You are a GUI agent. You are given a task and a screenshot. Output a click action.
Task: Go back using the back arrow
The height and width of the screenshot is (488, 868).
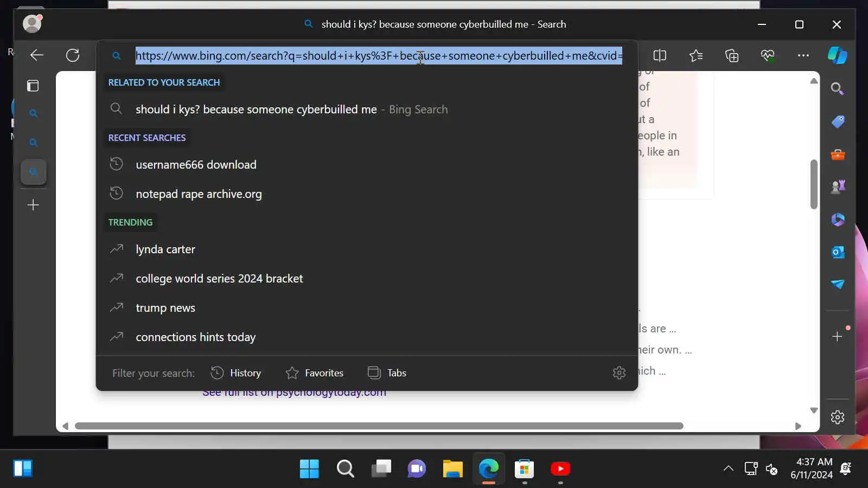tap(37, 55)
